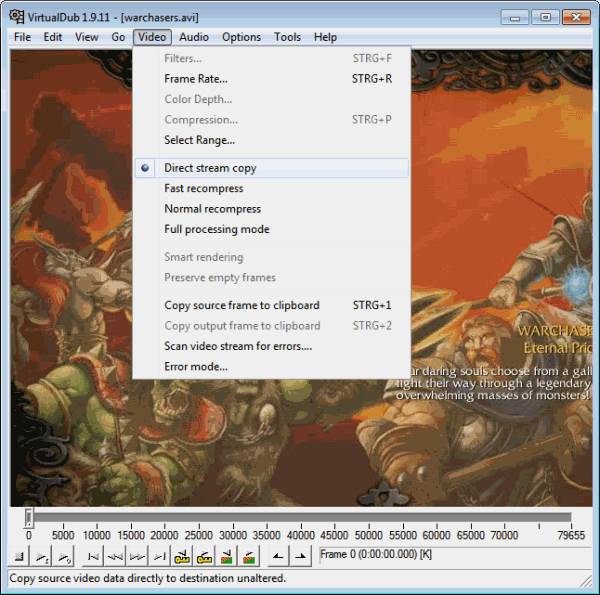Set selection end with Mark out icon
The image size is (600, 595).
[x=301, y=555]
